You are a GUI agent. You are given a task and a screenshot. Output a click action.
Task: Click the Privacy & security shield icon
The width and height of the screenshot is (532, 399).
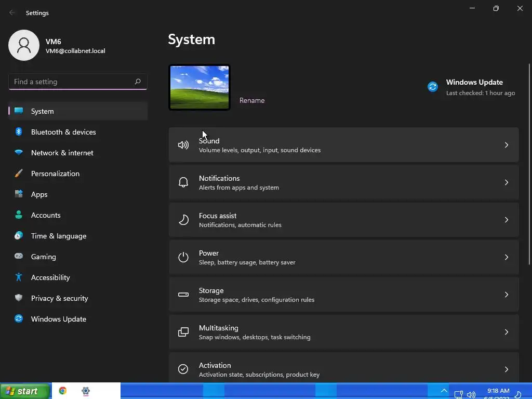(x=19, y=298)
